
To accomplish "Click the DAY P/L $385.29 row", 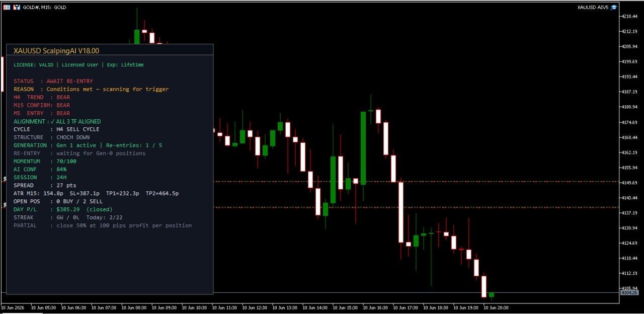I will pos(63,209).
